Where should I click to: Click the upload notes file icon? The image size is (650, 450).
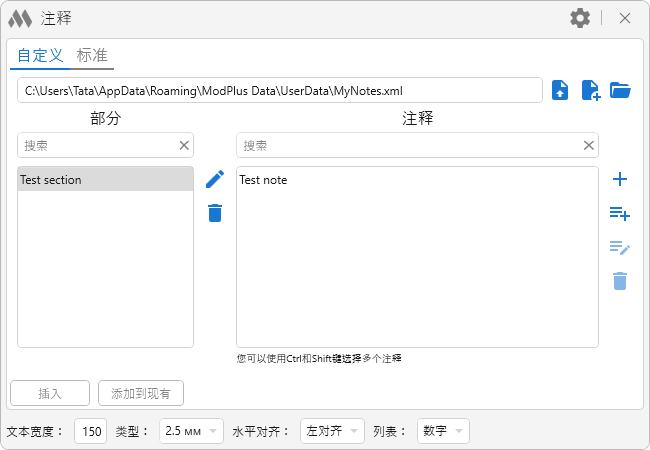(561, 90)
